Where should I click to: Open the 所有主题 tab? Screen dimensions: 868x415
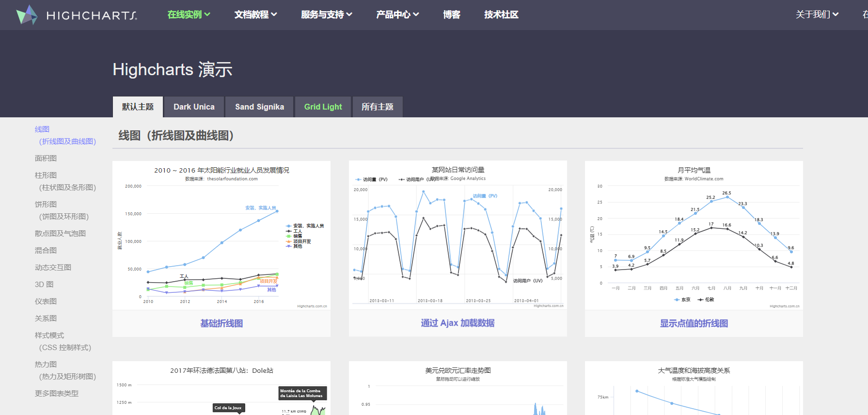click(377, 107)
